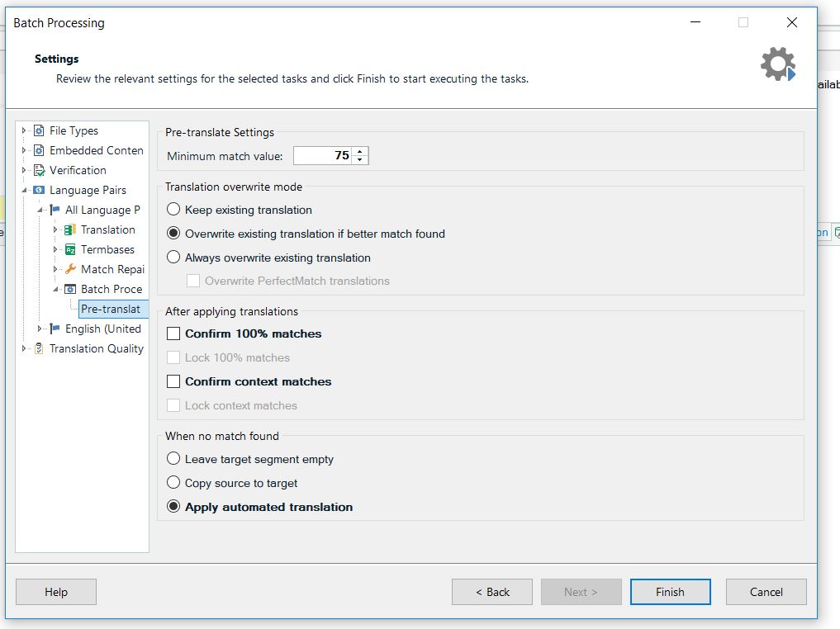The width and height of the screenshot is (840, 629).
Task: Collapse the Language Pairs tree node
Action: click(x=23, y=190)
